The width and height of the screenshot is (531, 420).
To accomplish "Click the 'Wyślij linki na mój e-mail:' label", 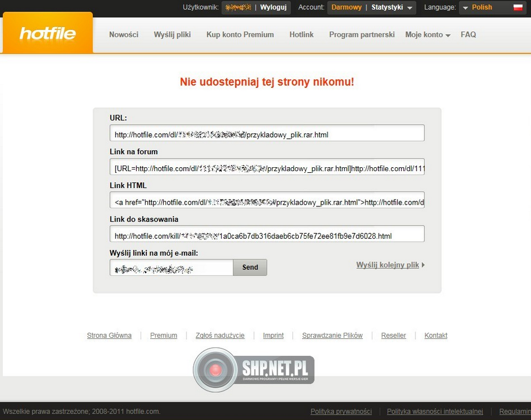I will [x=154, y=253].
